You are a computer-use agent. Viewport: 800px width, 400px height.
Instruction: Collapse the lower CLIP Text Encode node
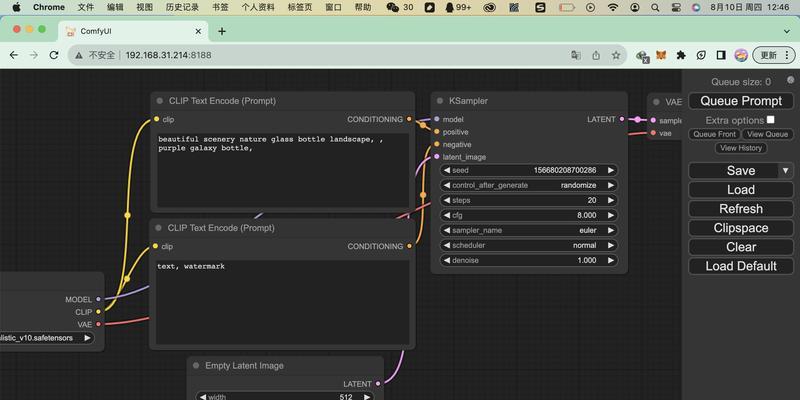point(158,228)
